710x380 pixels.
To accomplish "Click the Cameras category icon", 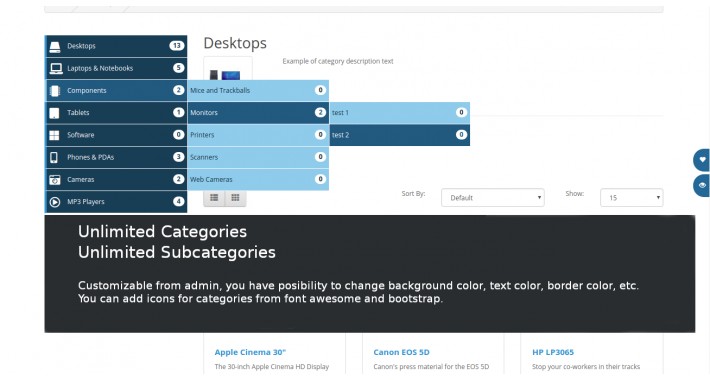I will point(55,180).
